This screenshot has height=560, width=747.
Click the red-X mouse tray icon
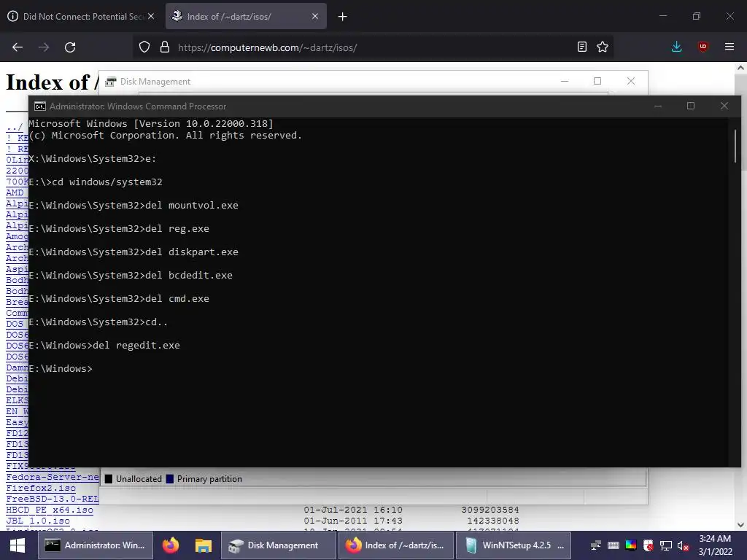649,545
